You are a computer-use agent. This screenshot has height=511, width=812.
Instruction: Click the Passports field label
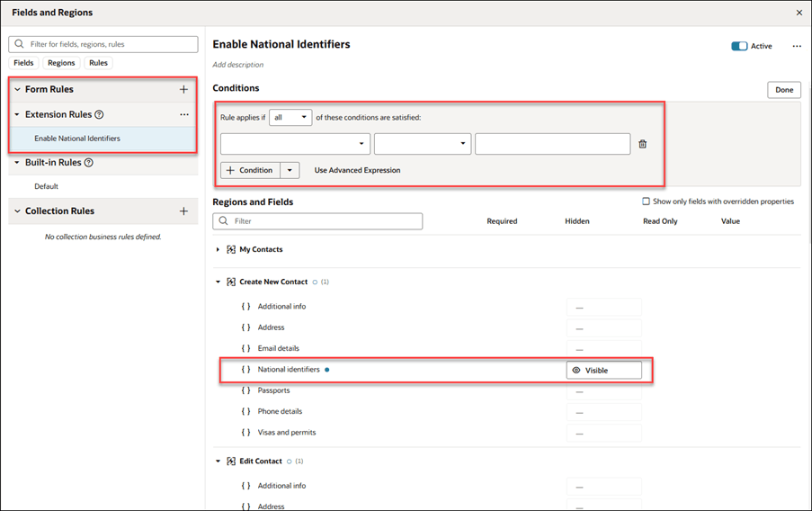click(274, 390)
